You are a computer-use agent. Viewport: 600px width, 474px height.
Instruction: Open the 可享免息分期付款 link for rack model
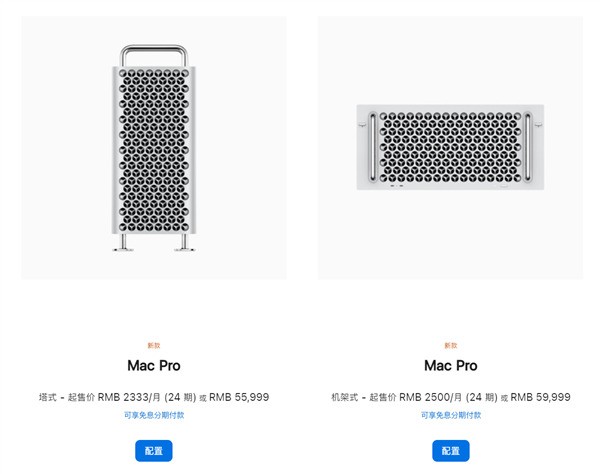450,414
